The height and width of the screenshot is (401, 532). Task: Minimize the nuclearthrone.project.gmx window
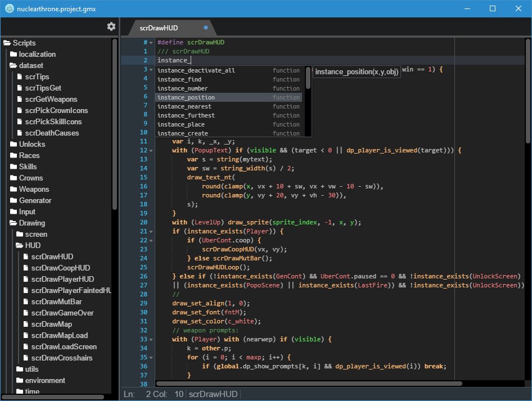coord(467,8)
